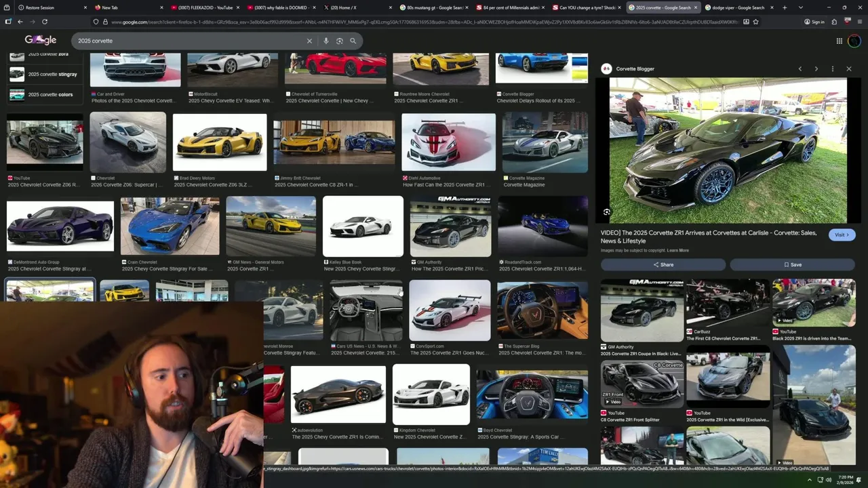Select the 2025 corvette colors suggestion
Screen dimensions: 868x488
point(45,95)
